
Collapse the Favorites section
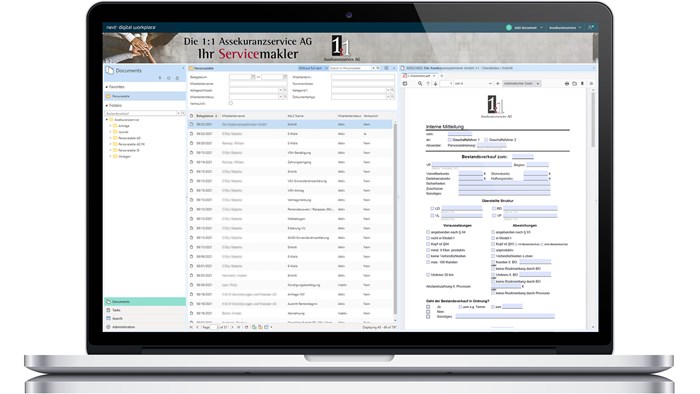click(107, 87)
